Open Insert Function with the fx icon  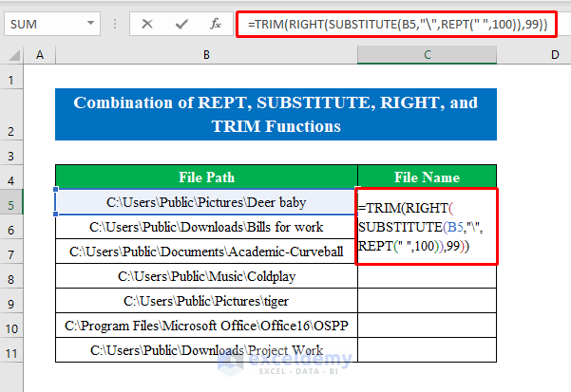216,24
